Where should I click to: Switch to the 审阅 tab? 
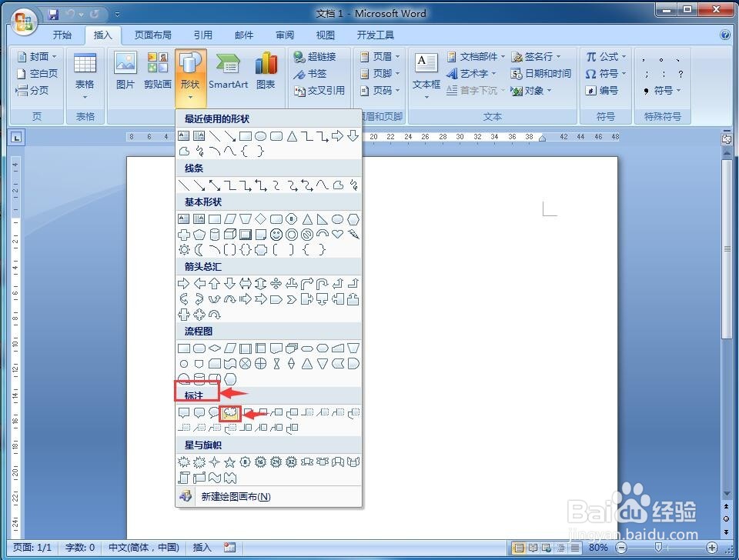point(285,35)
